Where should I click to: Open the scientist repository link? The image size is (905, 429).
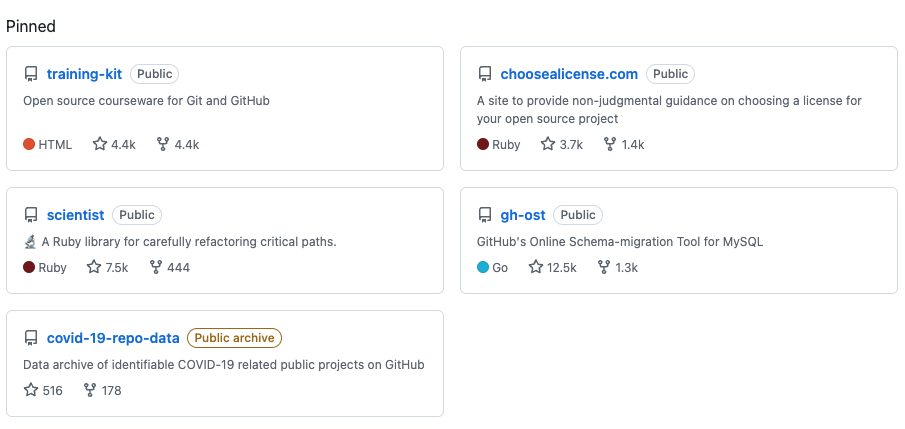[76, 215]
